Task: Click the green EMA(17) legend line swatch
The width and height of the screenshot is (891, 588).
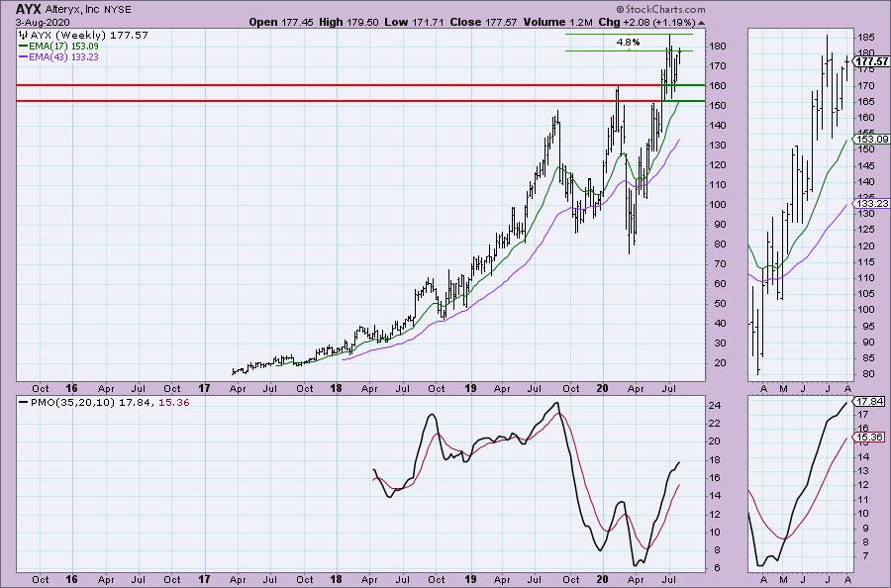Action: [x=24, y=46]
